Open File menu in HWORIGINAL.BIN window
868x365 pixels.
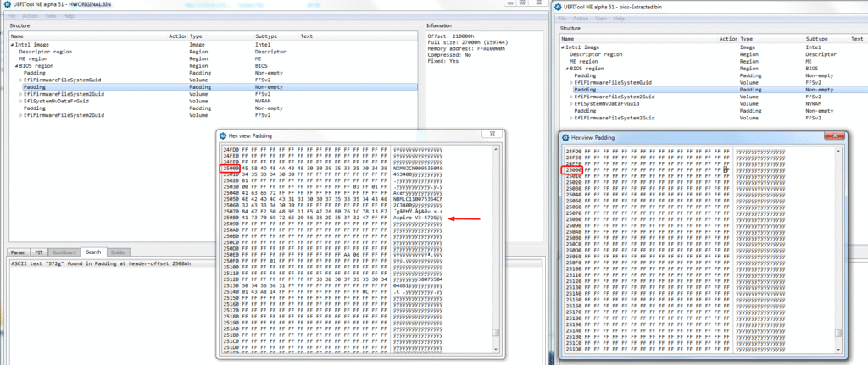12,16
